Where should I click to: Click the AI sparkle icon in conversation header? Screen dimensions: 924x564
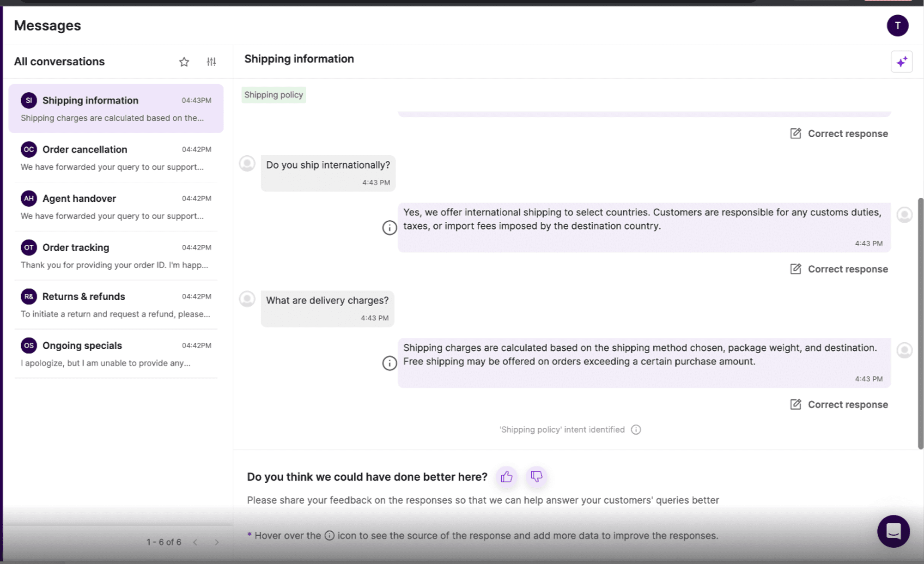901,61
